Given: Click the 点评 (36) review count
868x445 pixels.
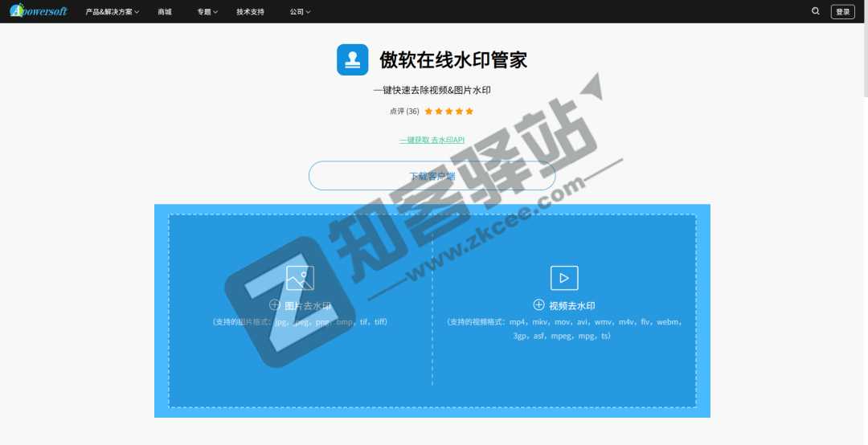Looking at the screenshot, I should (x=404, y=111).
